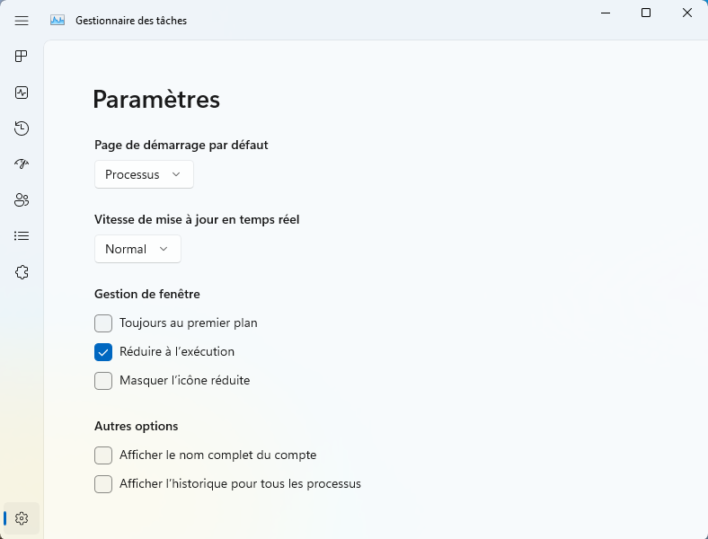Image resolution: width=708 pixels, height=539 pixels.
Task: Open the app history page icon
Action: (22, 129)
